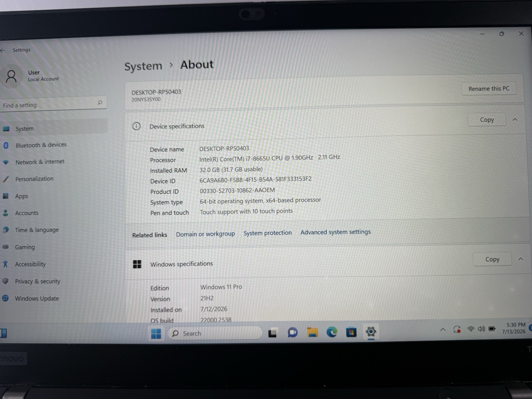The height and width of the screenshot is (399, 532).
Task: Click the volume speaker tray icon
Action: (481, 329)
